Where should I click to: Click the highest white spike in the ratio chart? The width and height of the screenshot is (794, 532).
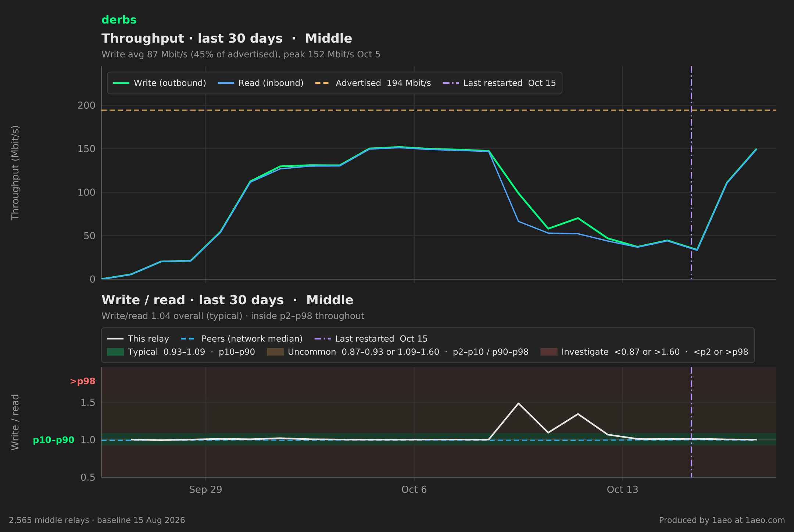pyautogui.click(x=518, y=403)
